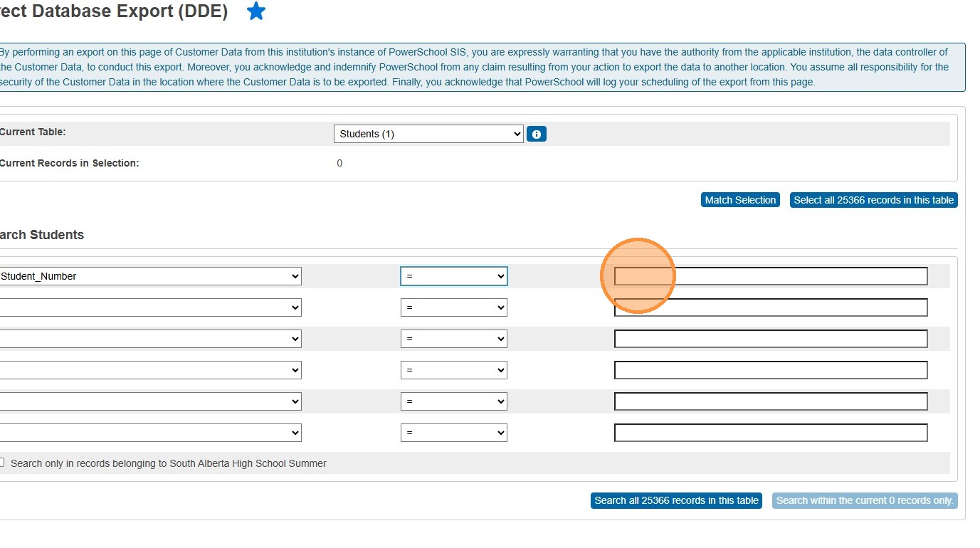Search all 25366 records in this table
The image size is (980, 548).
click(x=676, y=500)
